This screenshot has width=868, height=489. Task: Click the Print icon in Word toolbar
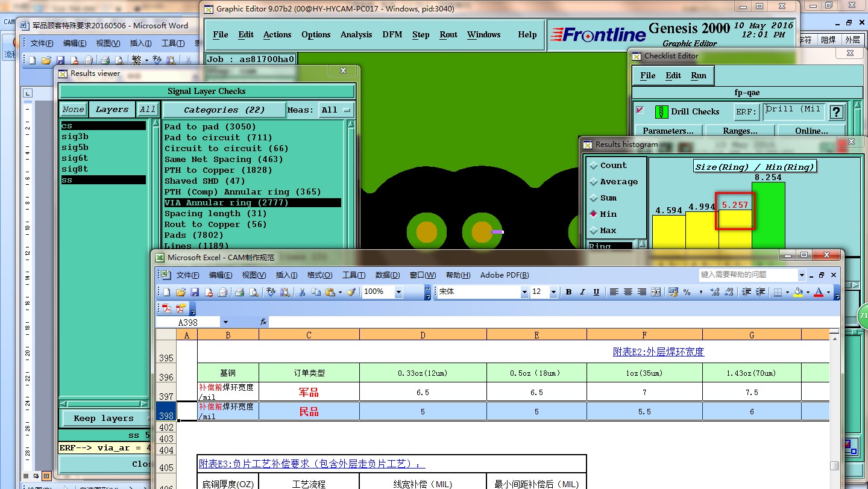(105, 60)
